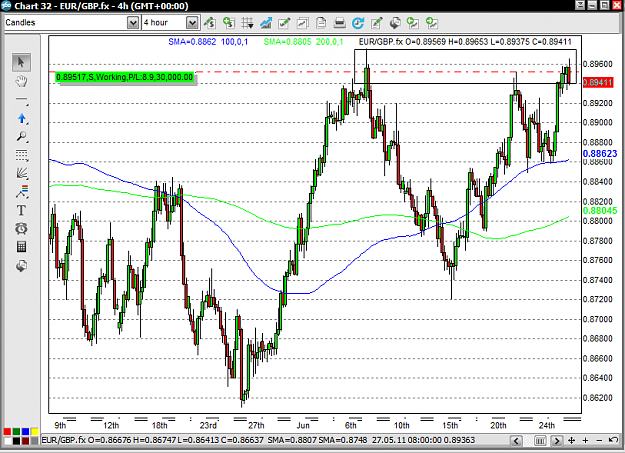Select the text T annotation tool

point(21,210)
